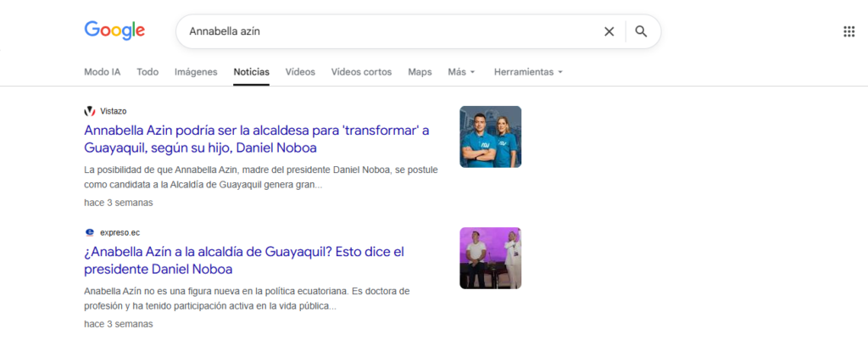
Task: Click the Google logo
Action: (114, 31)
